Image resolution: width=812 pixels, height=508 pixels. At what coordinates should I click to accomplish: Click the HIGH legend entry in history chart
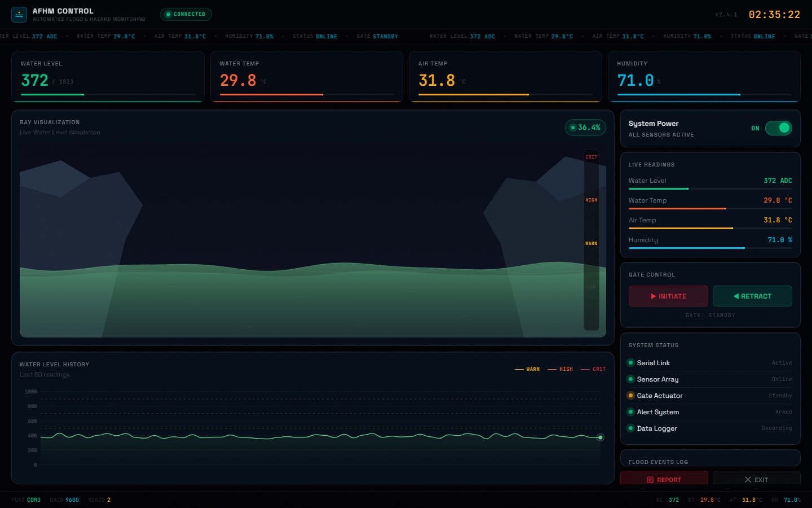coord(560,369)
